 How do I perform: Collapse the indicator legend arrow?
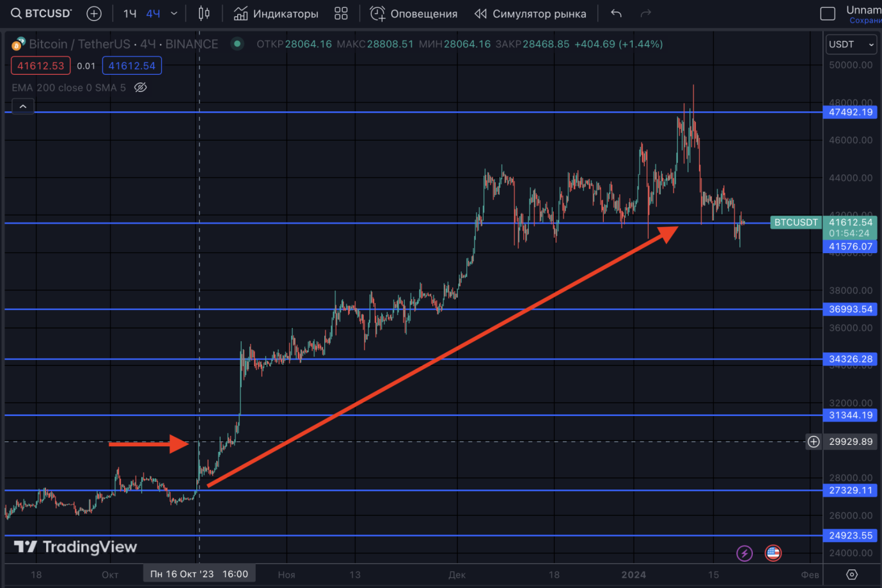tap(23, 107)
